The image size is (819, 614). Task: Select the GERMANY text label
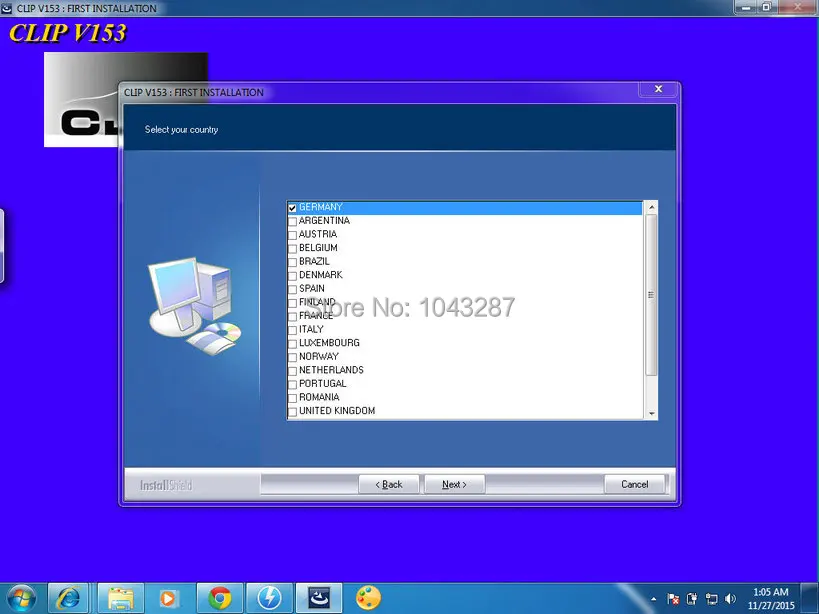coord(321,207)
